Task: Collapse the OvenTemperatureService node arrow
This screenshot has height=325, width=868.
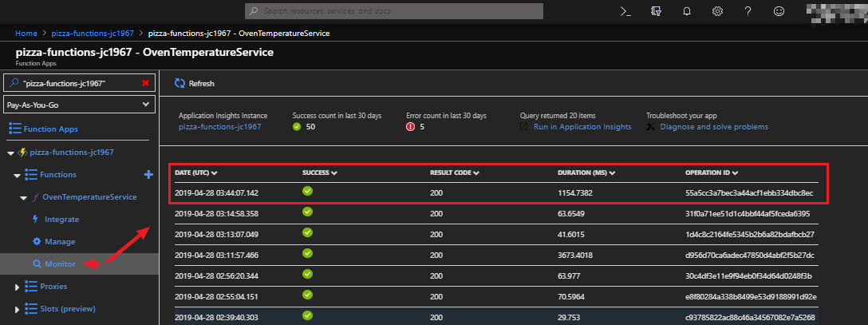Action: tap(23, 198)
